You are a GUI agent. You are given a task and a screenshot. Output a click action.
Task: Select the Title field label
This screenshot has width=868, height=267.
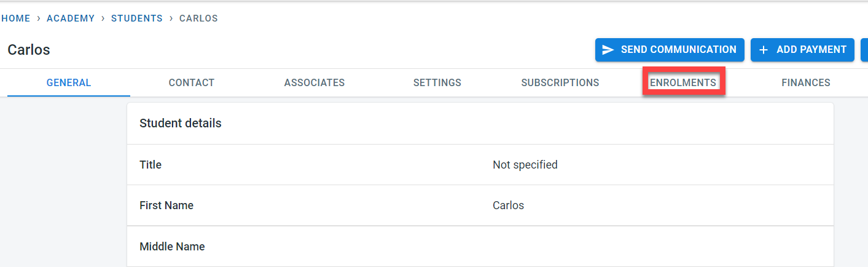pyautogui.click(x=151, y=165)
